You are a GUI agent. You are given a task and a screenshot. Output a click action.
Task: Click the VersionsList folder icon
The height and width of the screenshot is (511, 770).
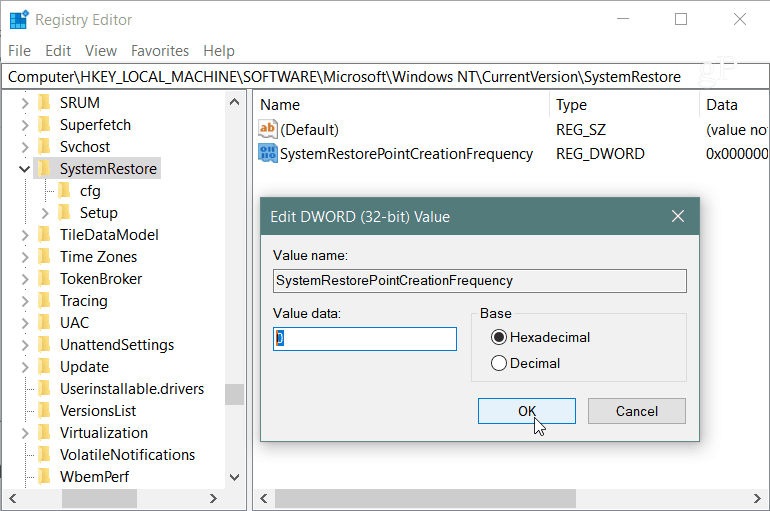click(x=44, y=411)
